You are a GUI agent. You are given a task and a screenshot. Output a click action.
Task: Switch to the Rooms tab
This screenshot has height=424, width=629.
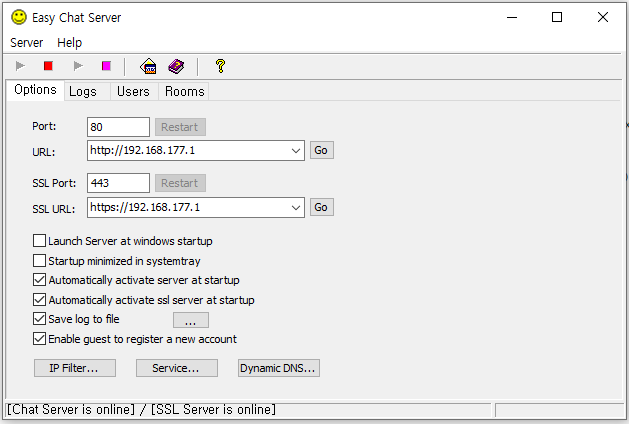[185, 91]
